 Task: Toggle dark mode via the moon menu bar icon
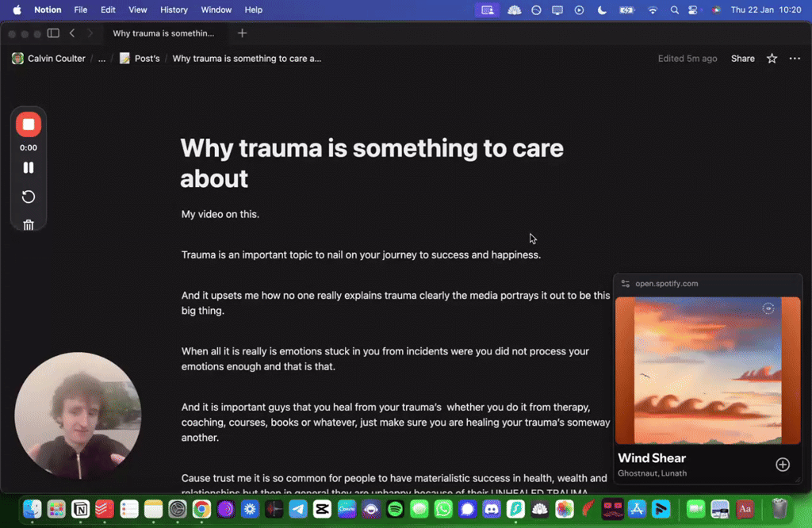(603, 10)
